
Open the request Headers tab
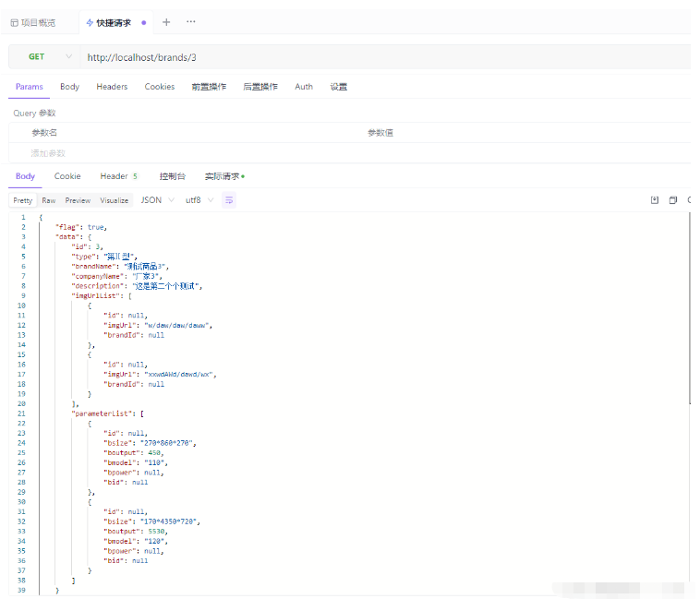point(112,87)
